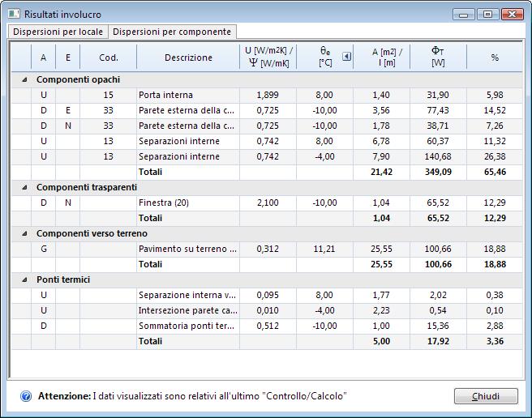The width and height of the screenshot is (532, 418).
Task: Click the 3,36 percentage total
Action: point(495,341)
